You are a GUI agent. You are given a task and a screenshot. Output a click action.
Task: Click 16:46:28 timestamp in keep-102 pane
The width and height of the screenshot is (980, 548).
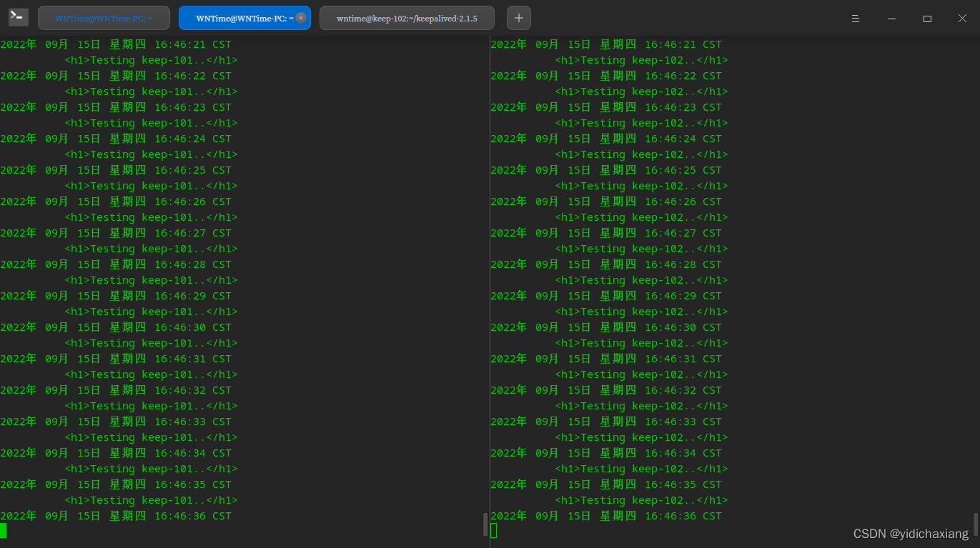pos(670,264)
